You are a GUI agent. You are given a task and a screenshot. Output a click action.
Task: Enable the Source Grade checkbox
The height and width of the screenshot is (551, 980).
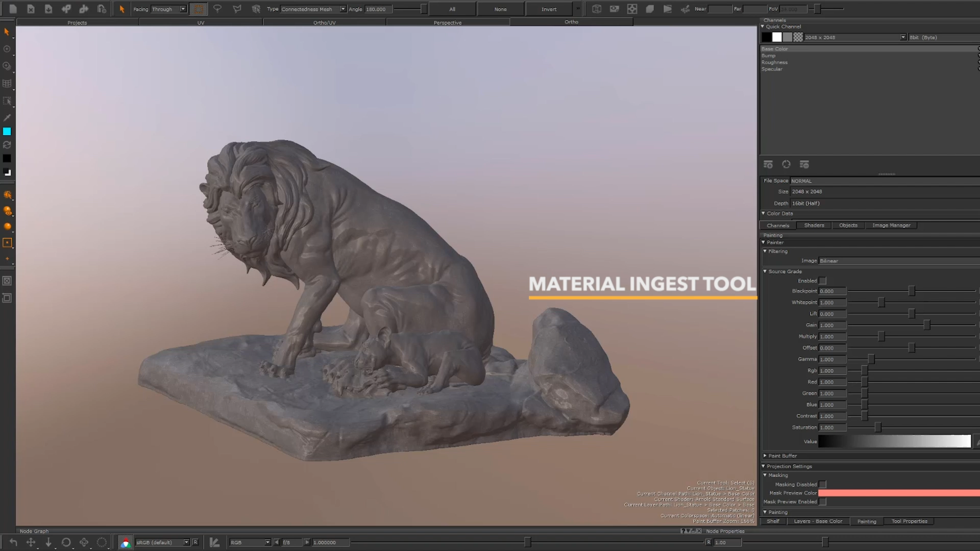point(822,281)
